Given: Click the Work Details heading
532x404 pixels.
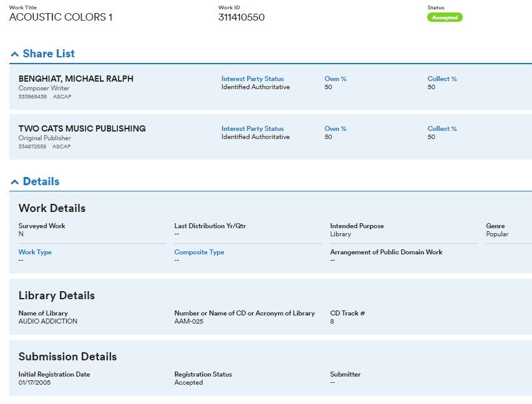Looking at the screenshot, I should [52, 208].
